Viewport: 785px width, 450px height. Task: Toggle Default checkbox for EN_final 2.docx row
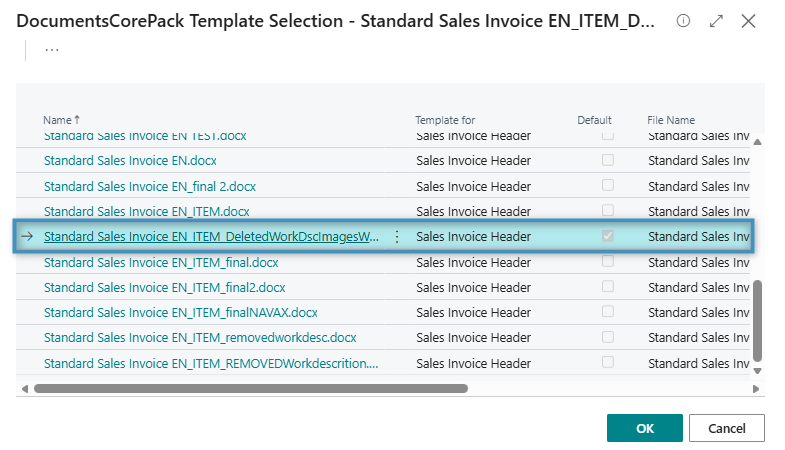point(608,185)
